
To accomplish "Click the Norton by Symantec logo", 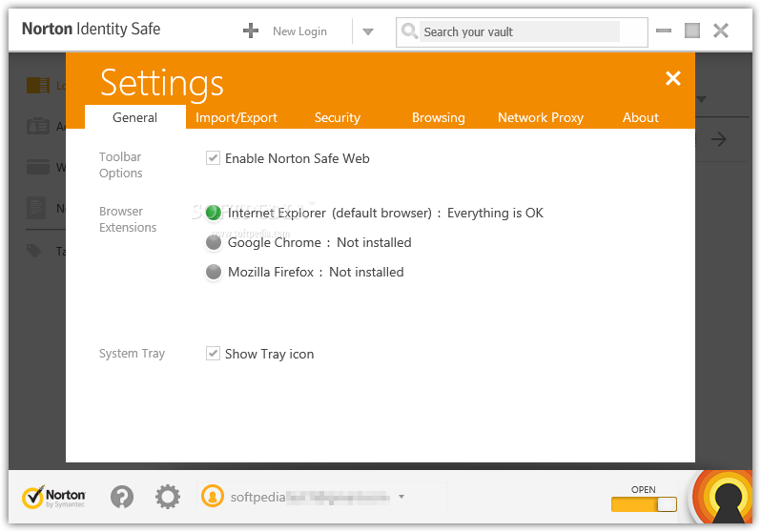I will coord(53,497).
